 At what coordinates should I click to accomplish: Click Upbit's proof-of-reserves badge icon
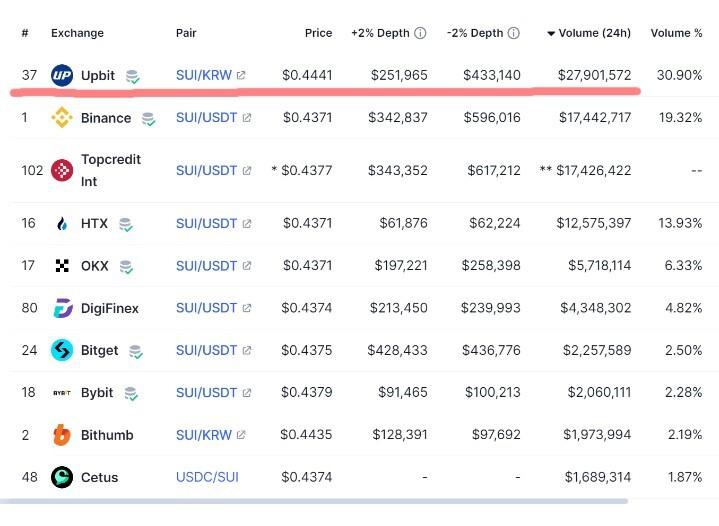tap(133, 76)
